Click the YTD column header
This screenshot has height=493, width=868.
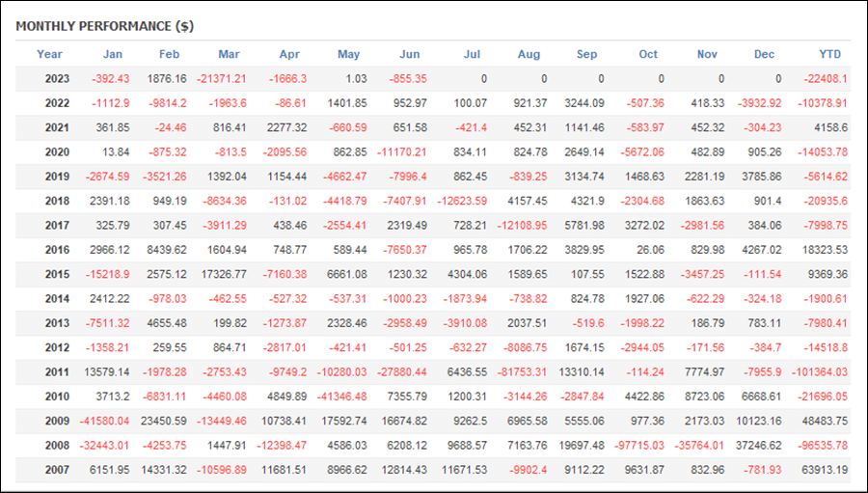point(829,54)
